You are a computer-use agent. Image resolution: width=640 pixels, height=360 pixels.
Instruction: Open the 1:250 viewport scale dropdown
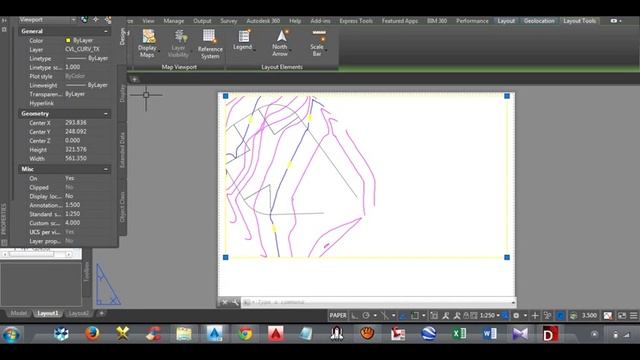(x=489, y=316)
